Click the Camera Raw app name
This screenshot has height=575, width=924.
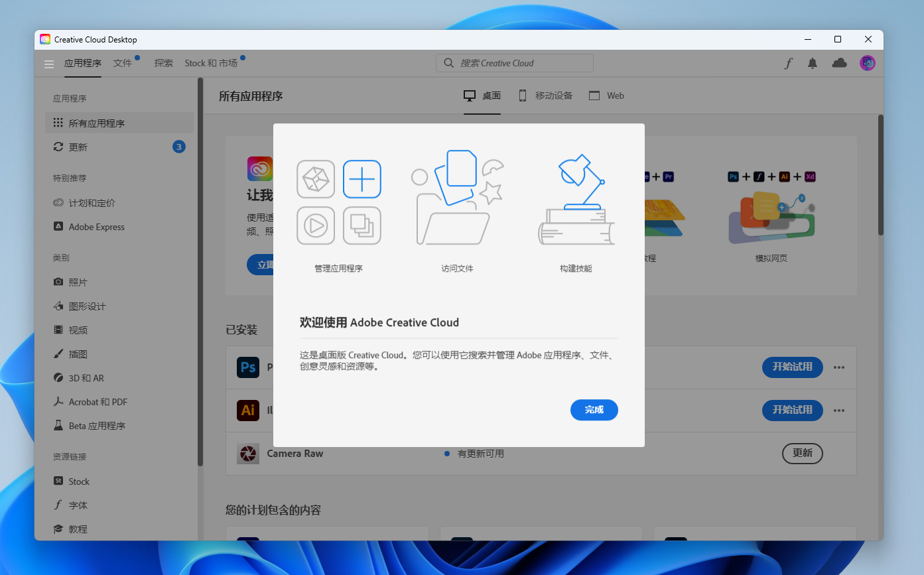tap(295, 454)
